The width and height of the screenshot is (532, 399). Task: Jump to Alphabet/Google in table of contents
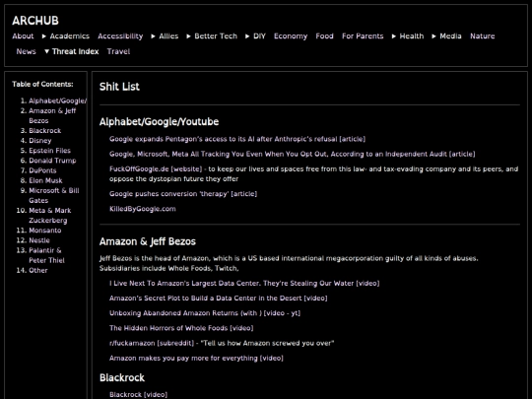coord(57,100)
